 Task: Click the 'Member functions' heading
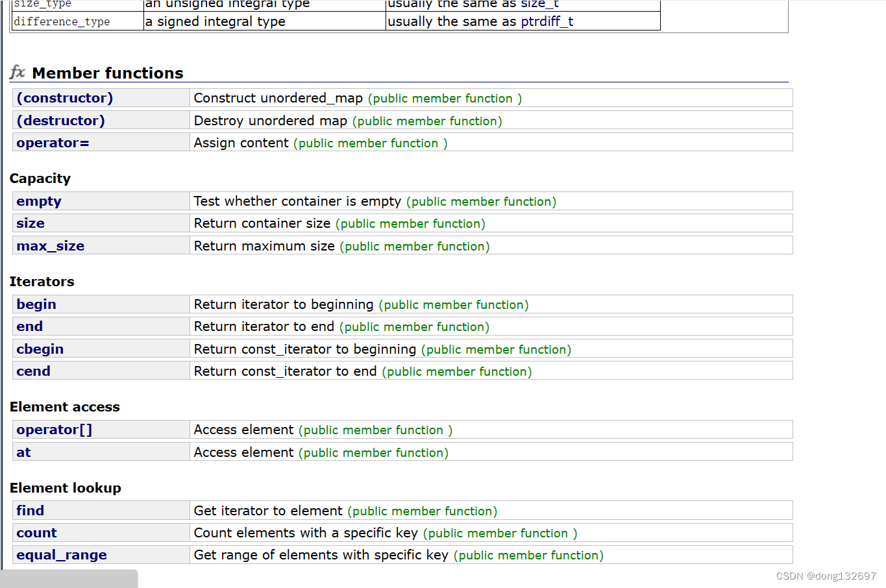[108, 73]
